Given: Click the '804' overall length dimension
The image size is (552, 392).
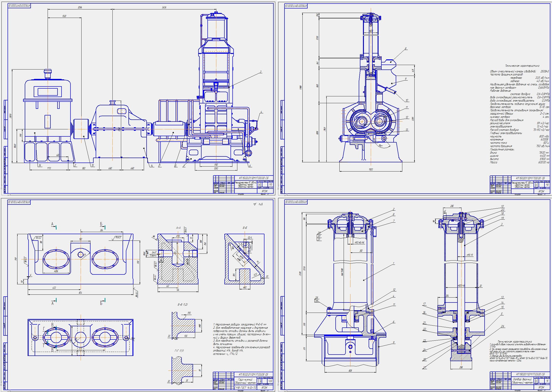Looking at the screenshot, I should (x=81, y=293).
